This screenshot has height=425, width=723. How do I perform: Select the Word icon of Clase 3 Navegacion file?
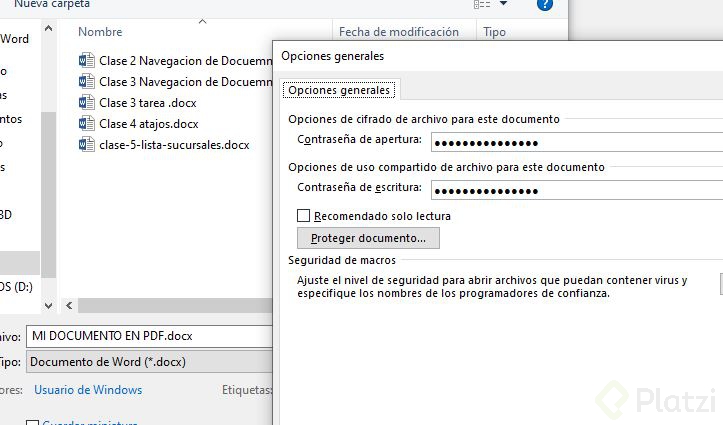(87, 82)
